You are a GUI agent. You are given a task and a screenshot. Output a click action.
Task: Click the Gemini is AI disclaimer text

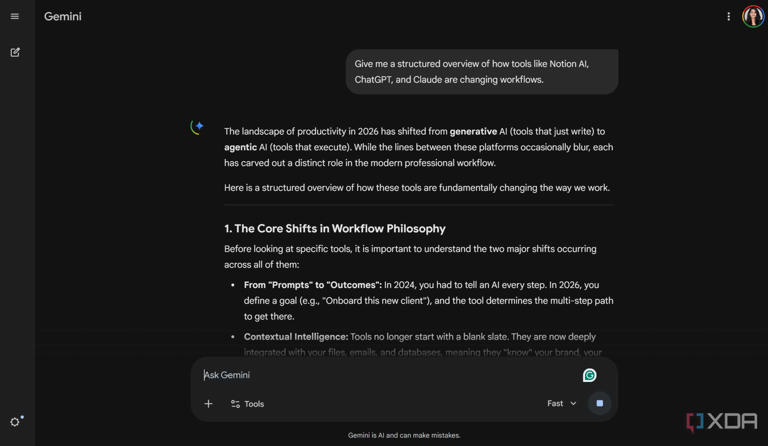click(x=404, y=435)
